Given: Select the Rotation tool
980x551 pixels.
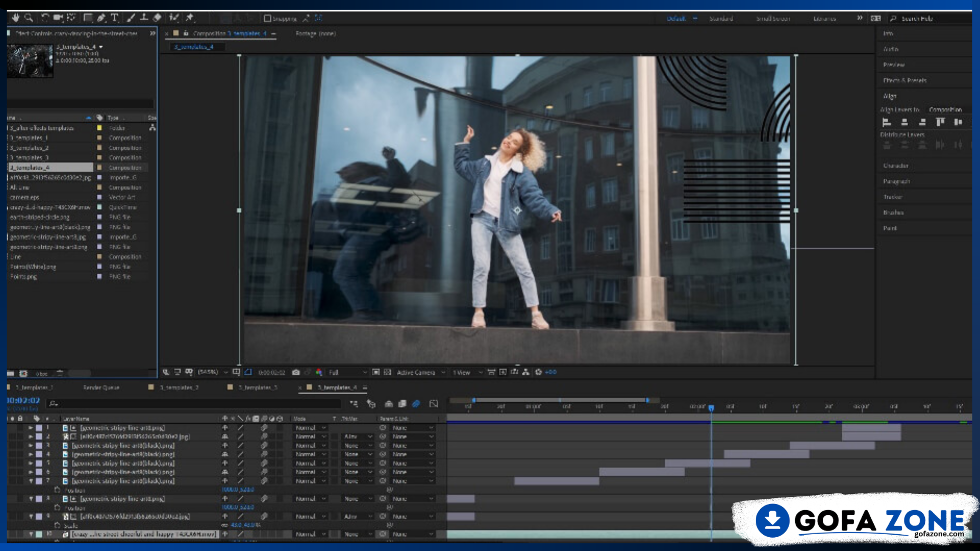Looking at the screenshot, I should tap(45, 18).
